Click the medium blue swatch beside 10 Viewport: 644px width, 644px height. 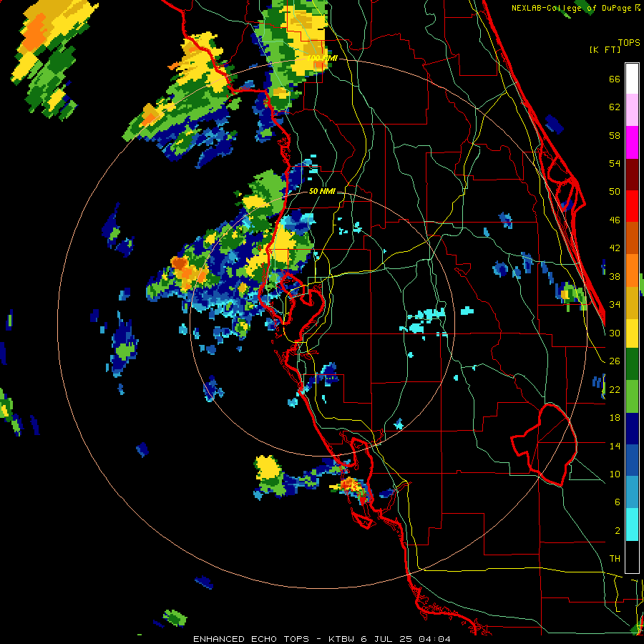632,460
